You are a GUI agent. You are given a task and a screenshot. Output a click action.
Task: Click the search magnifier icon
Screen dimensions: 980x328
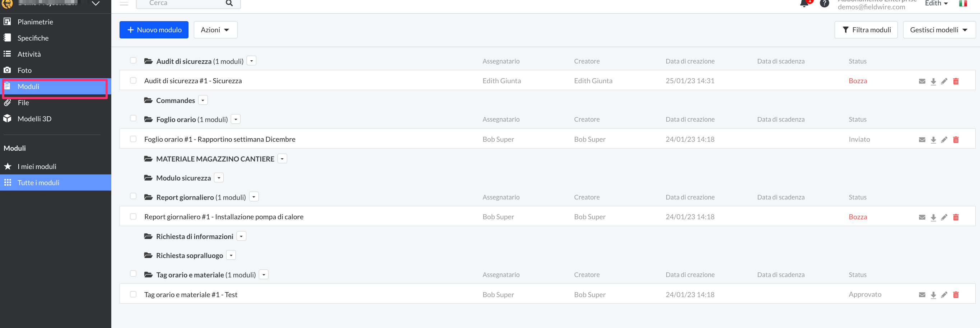[x=229, y=3]
